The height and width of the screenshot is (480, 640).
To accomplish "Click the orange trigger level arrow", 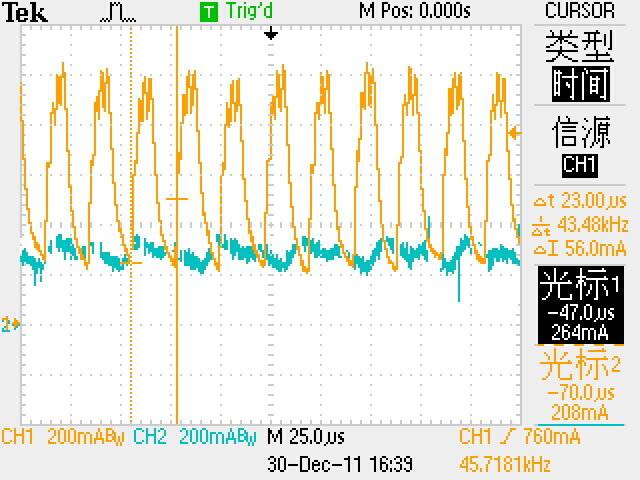I will (515, 132).
